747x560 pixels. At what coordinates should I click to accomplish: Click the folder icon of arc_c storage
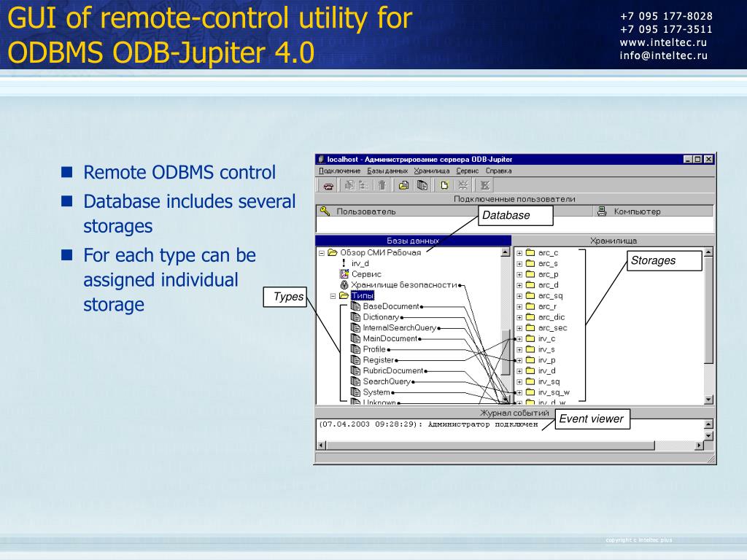530,252
